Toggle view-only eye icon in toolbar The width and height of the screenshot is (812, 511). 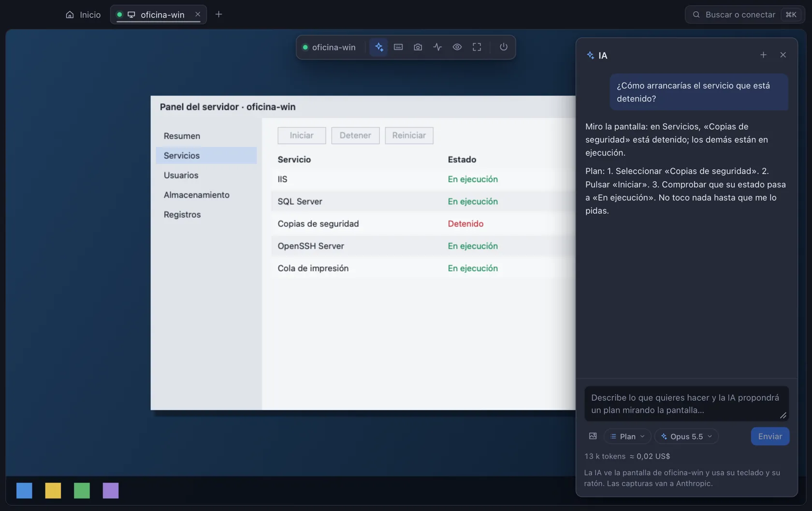[x=457, y=47]
